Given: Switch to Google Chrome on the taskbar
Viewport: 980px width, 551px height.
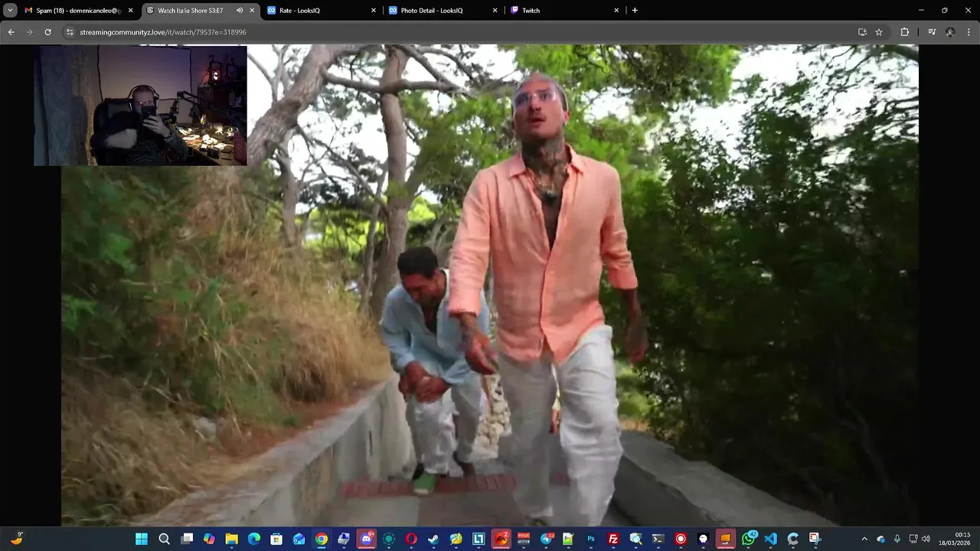Looking at the screenshot, I should click(322, 539).
